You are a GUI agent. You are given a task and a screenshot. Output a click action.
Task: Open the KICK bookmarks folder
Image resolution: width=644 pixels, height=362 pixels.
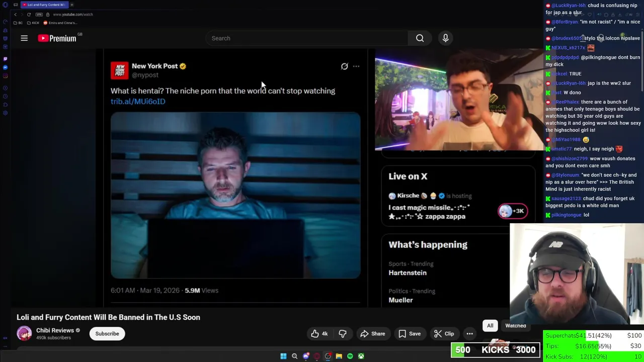click(33, 23)
